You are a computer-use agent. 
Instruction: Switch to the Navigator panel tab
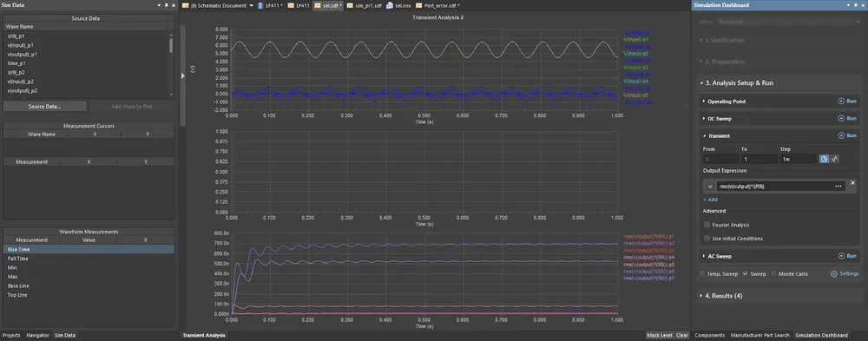coord(37,335)
